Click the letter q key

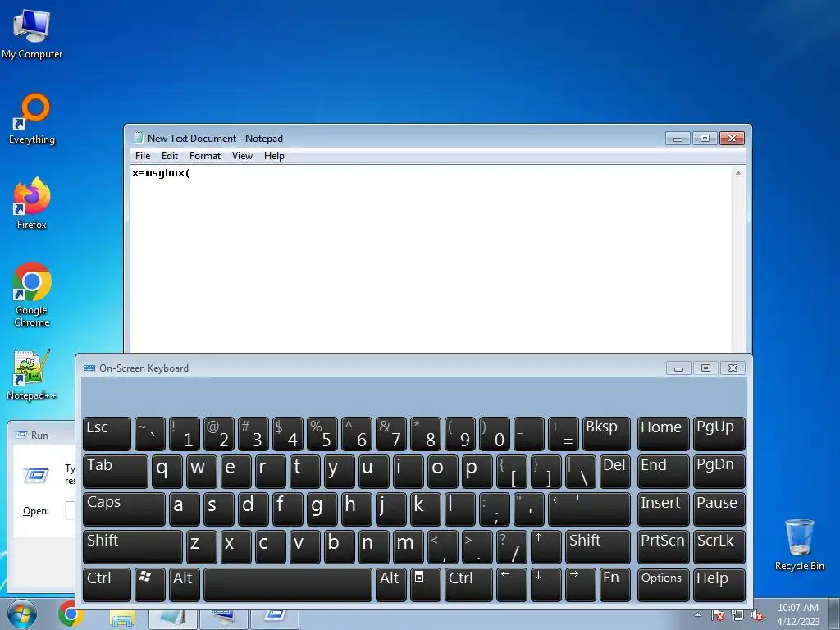[x=167, y=472]
